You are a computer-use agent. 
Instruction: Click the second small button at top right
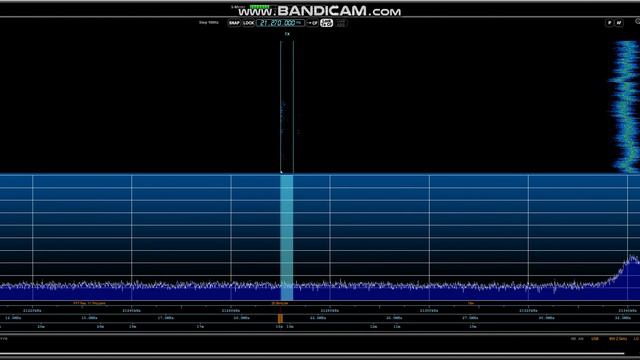[x=619, y=23]
